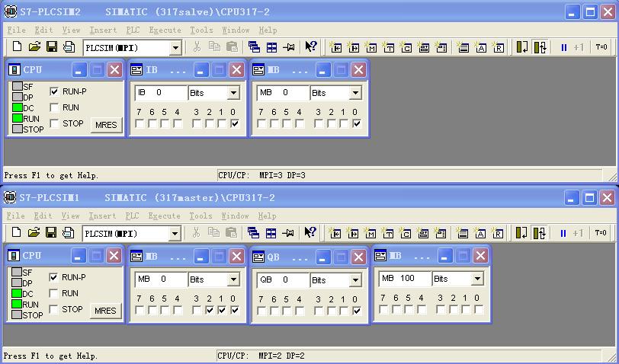
Task: Click Tile windows icon in PLCSIM2 toolbar
Action: [271, 47]
